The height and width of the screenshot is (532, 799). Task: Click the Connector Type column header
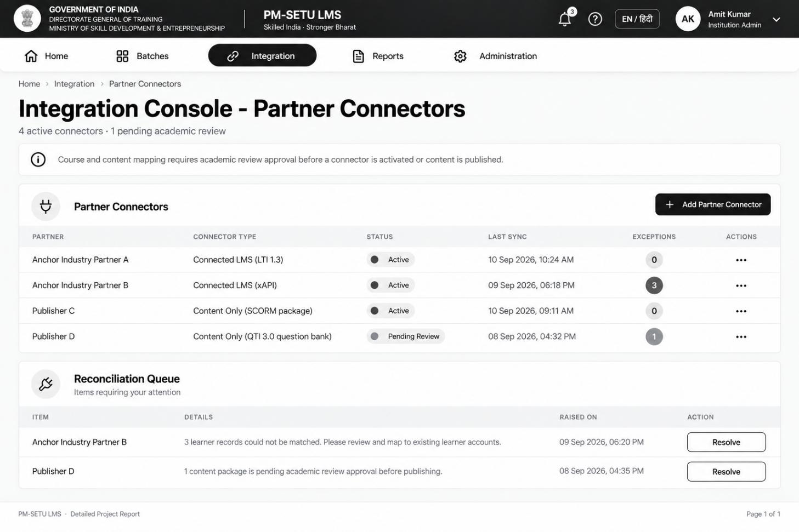pyautogui.click(x=224, y=237)
